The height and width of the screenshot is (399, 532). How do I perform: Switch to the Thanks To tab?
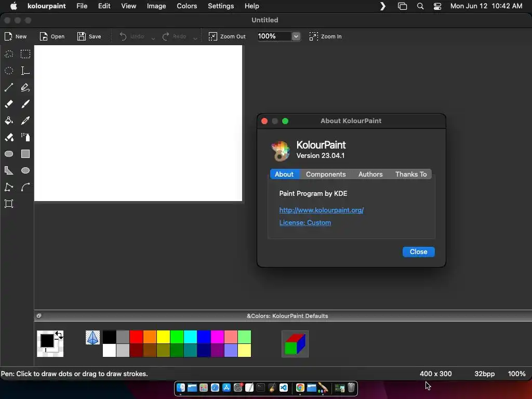[x=410, y=174]
